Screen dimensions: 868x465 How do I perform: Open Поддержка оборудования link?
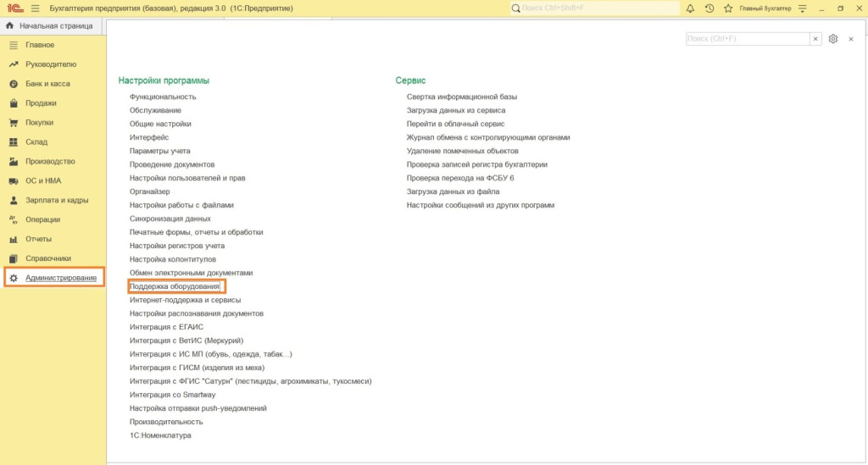pos(175,286)
